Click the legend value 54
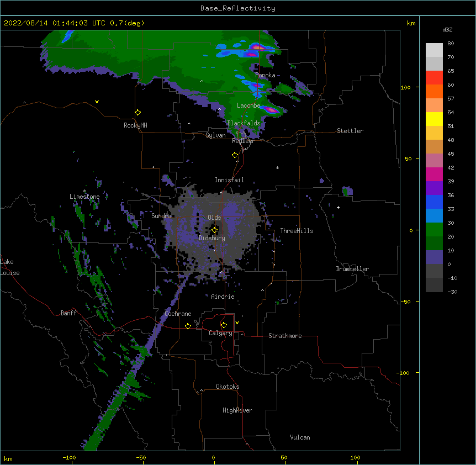This screenshot has width=476, height=465. [451, 112]
